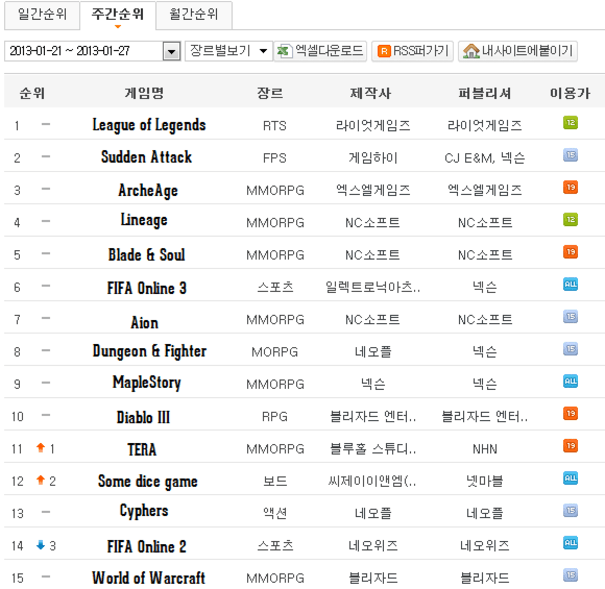605x589 pixels.
Task: Open the Sudden Attack game link
Action: tap(146, 157)
